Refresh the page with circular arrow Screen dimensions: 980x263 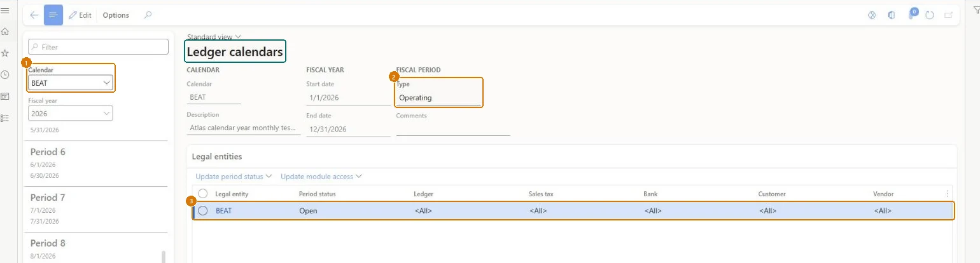click(x=930, y=15)
